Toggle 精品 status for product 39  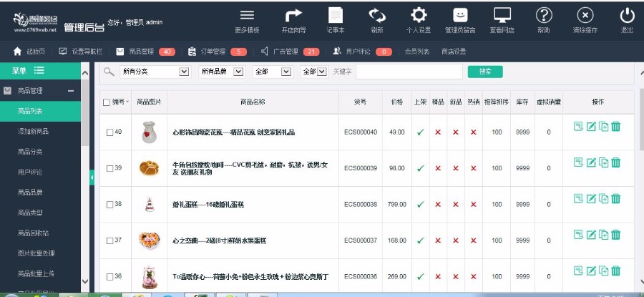pyautogui.click(x=438, y=168)
